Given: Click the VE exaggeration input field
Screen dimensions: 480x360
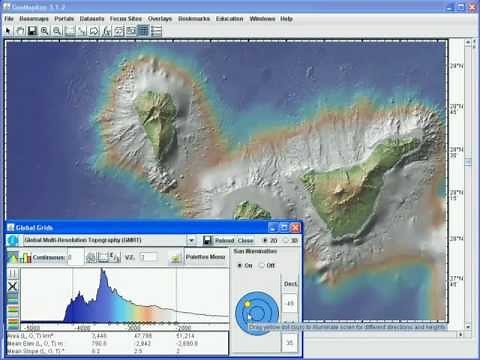Looking at the screenshot, I should pyautogui.click(x=149, y=257).
